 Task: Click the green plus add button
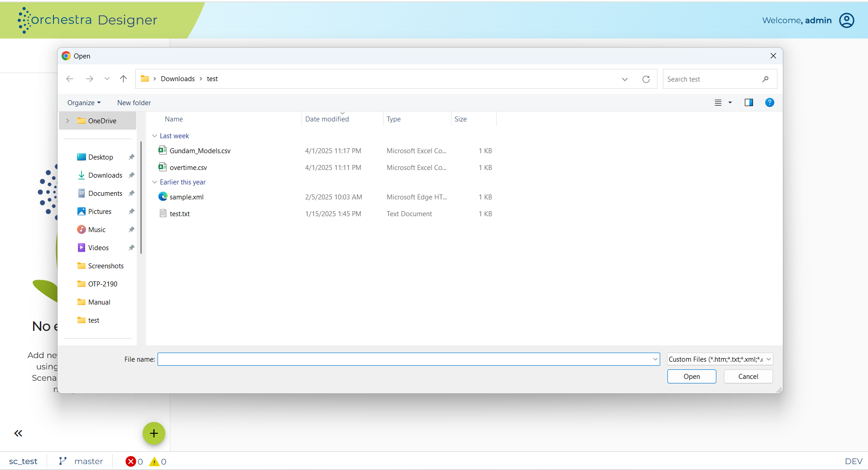(x=154, y=433)
